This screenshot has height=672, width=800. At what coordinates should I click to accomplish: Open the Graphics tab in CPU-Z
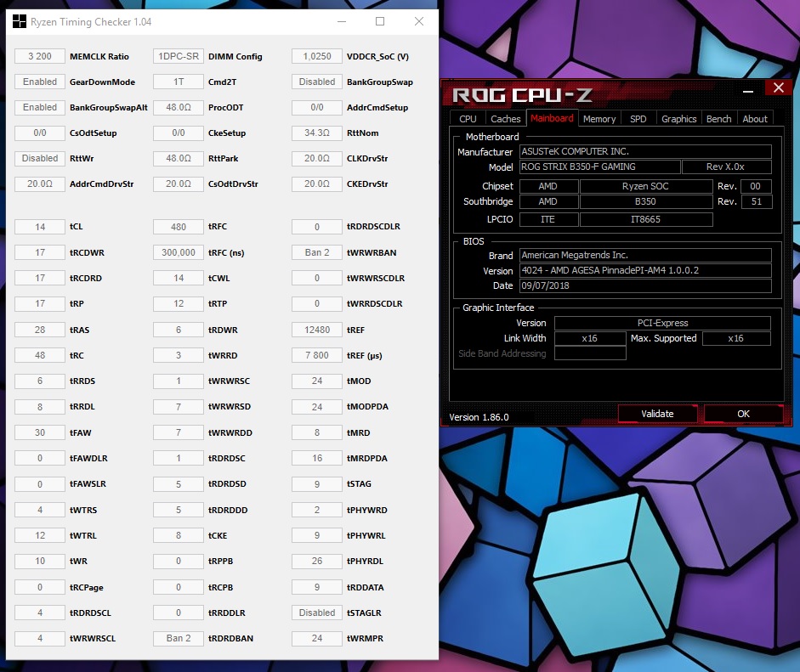(x=679, y=119)
